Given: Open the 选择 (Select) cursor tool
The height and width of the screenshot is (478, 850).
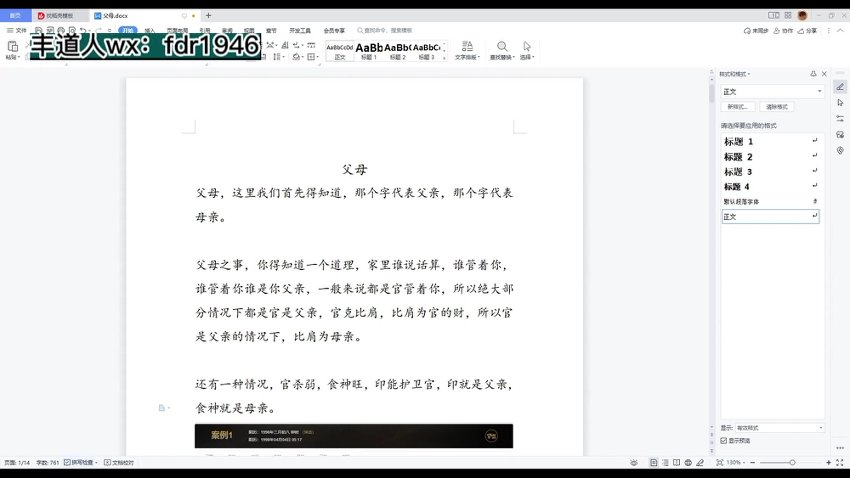Looking at the screenshot, I should coord(527,50).
